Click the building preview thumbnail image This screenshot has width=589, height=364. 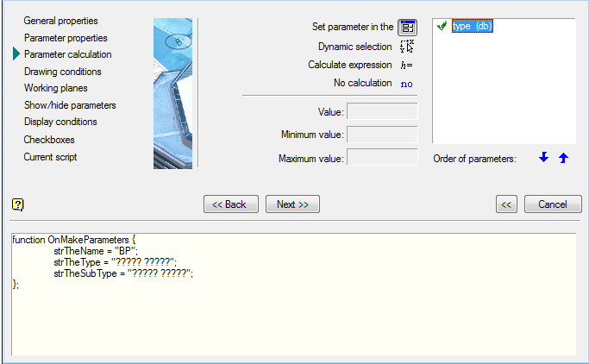[172, 93]
